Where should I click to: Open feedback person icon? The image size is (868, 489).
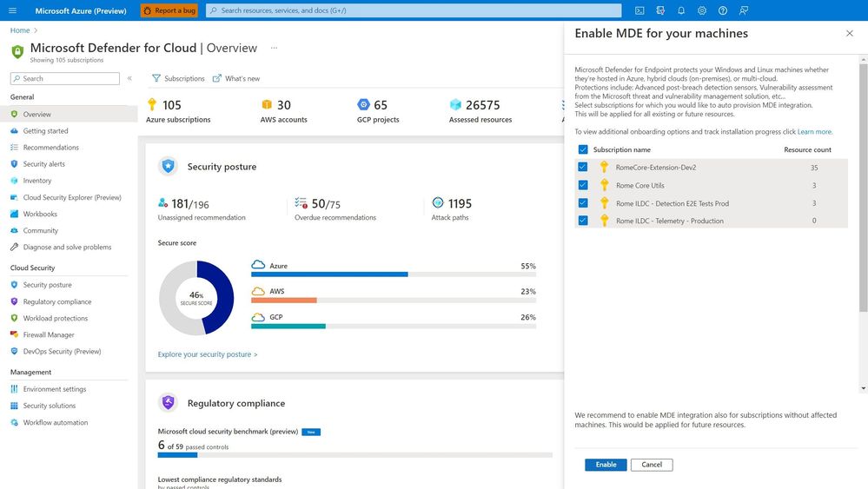point(744,10)
